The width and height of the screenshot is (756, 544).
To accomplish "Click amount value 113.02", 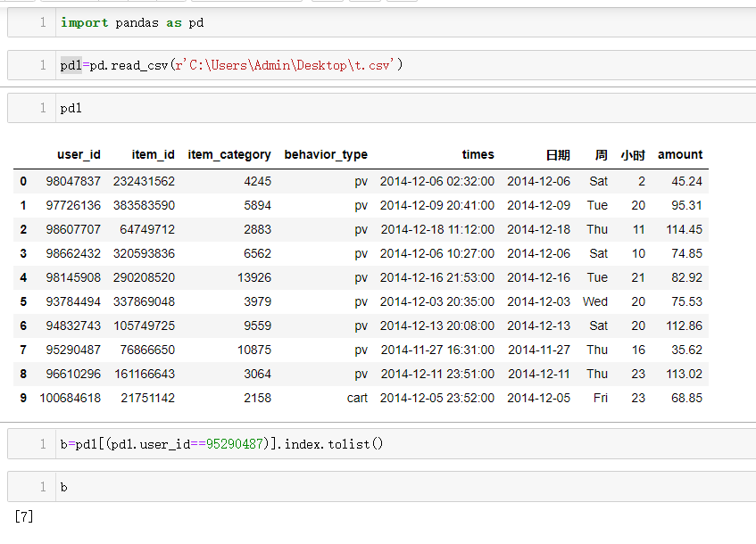I will point(685,374).
